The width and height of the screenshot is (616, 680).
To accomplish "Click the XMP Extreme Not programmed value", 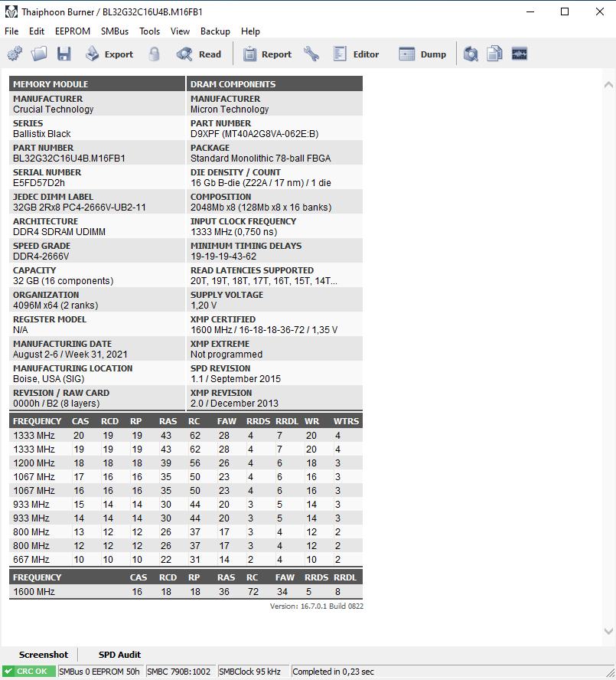I will point(227,355).
